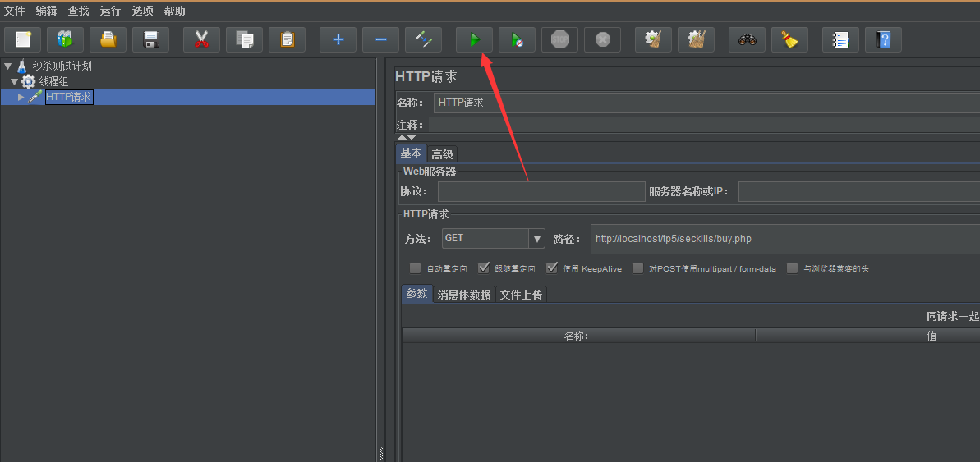Click the 名称 input field
980x462 pixels.
point(707,103)
